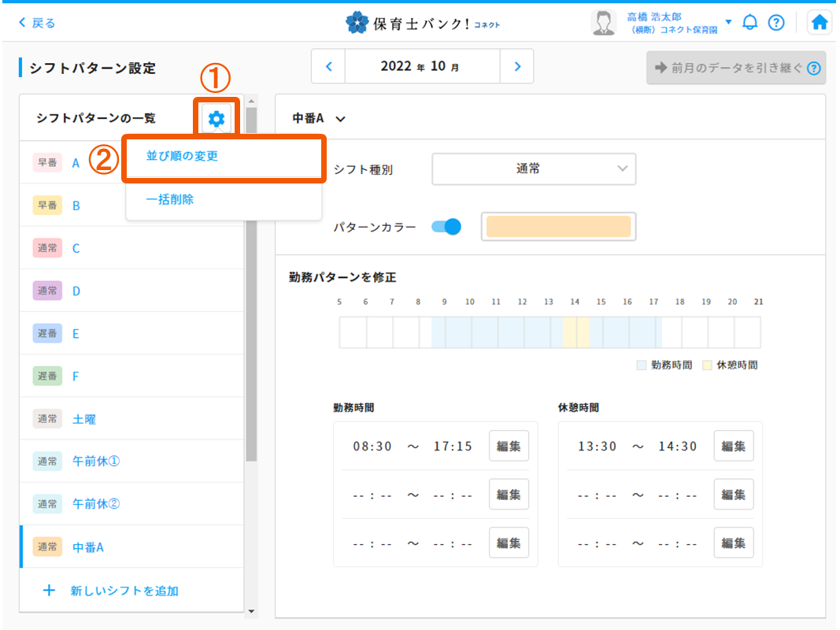The image size is (840, 630).
Task: Go to previous month arrow
Action: 329,67
